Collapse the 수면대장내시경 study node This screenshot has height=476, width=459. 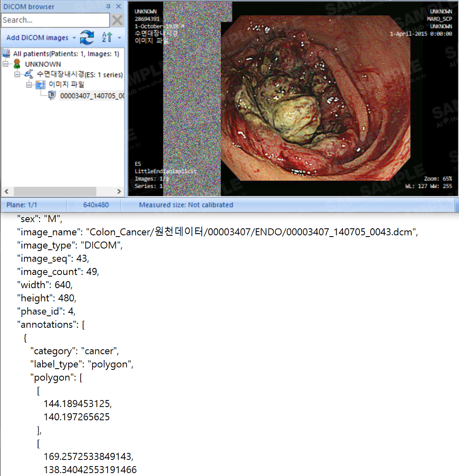pos(17,74)
